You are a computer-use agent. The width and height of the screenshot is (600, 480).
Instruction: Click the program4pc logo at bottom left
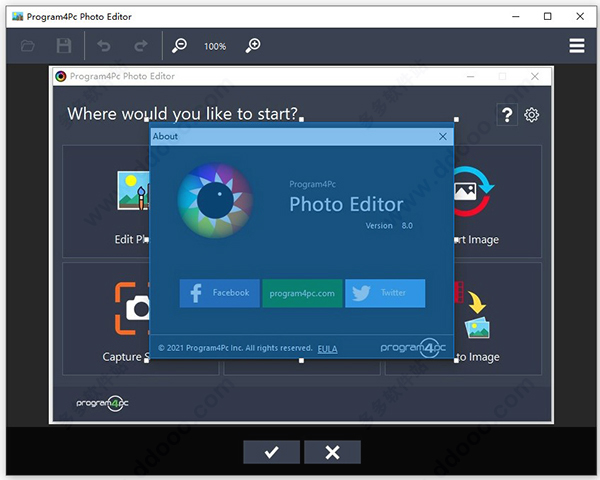(x=102, y=403)
